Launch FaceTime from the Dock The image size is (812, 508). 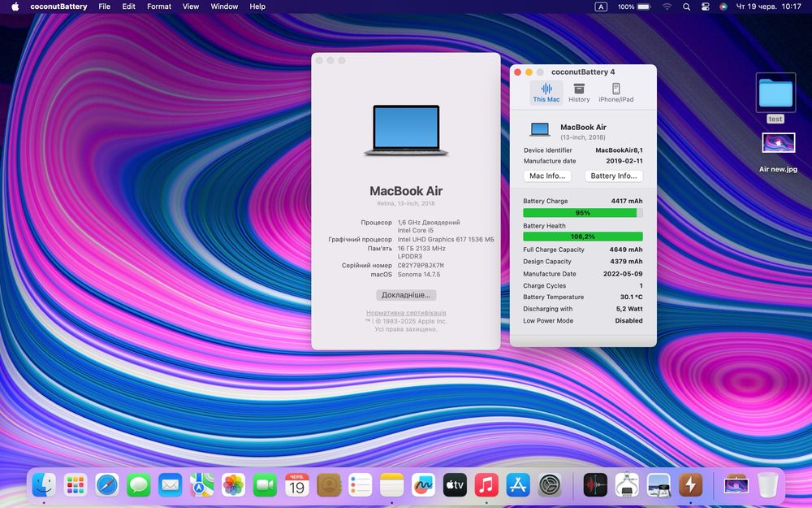tap(266, 486)
